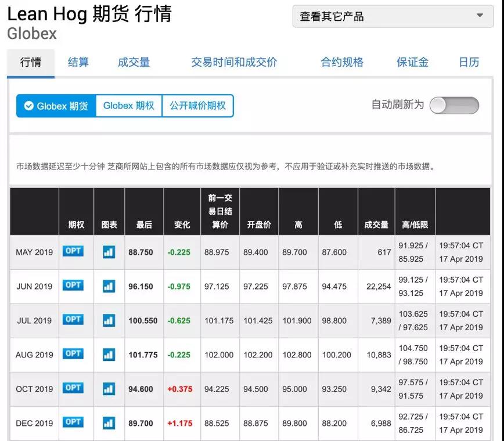Click OPT badge in MAY 2019 row

coord(73,251)
